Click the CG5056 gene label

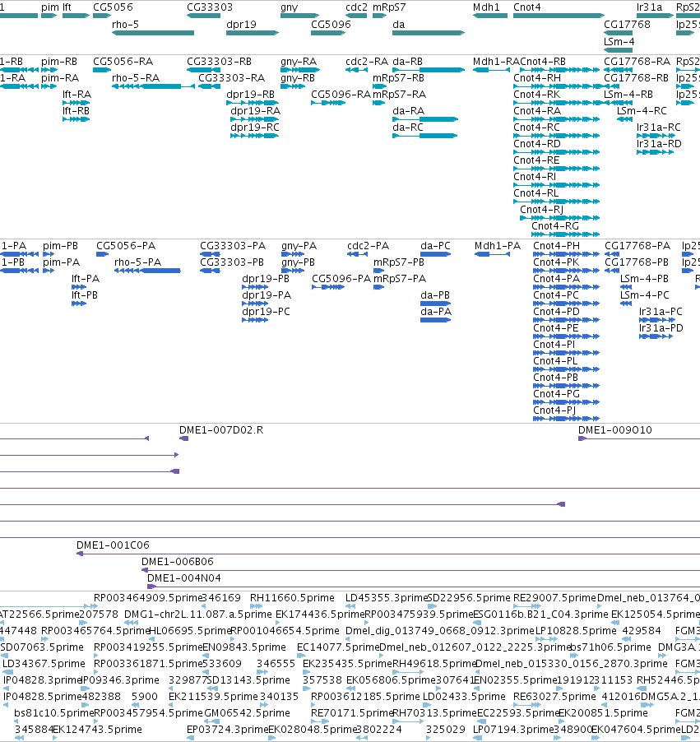[x=114, y=7]
